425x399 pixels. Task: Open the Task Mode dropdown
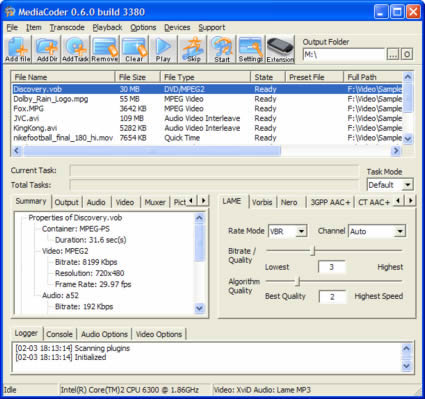390,185
